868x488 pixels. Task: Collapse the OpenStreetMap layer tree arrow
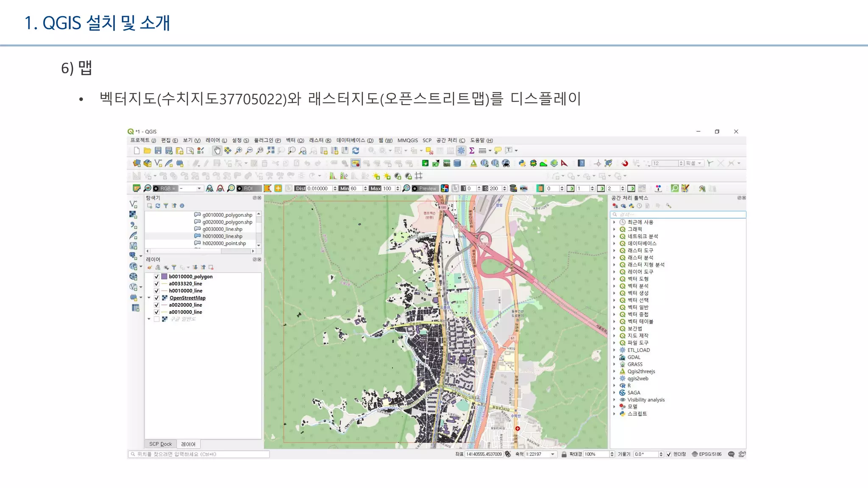click(x=149, y=298)
